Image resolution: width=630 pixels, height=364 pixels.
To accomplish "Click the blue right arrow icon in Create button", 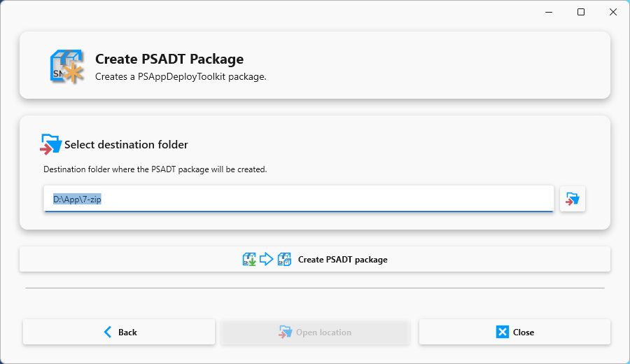I will pos(267,259).
